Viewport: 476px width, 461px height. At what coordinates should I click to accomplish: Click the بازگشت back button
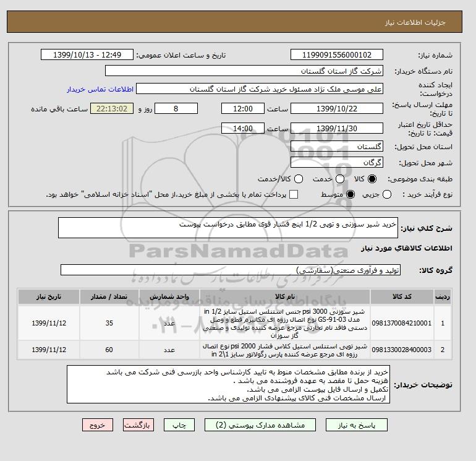pyautogui.click(x=138, y=425)
